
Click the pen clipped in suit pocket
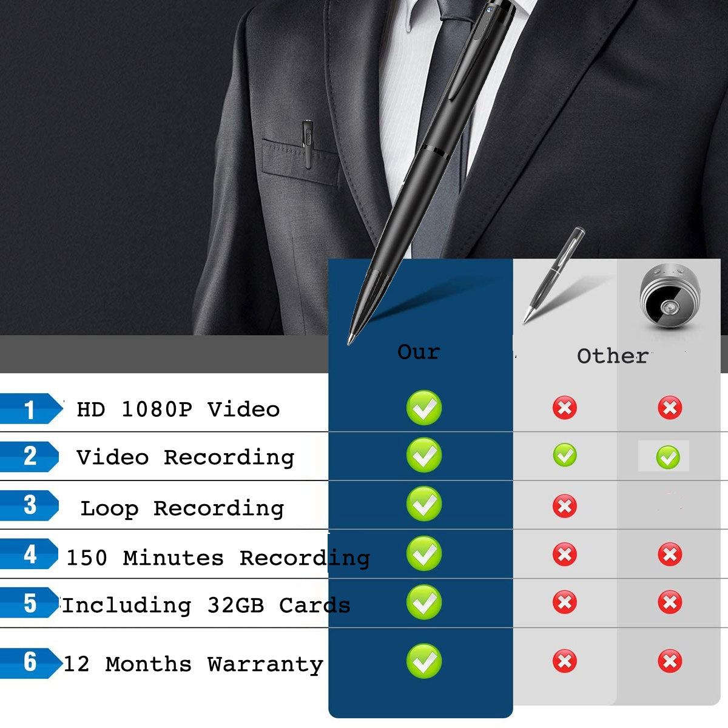click(x=308, y=143)
